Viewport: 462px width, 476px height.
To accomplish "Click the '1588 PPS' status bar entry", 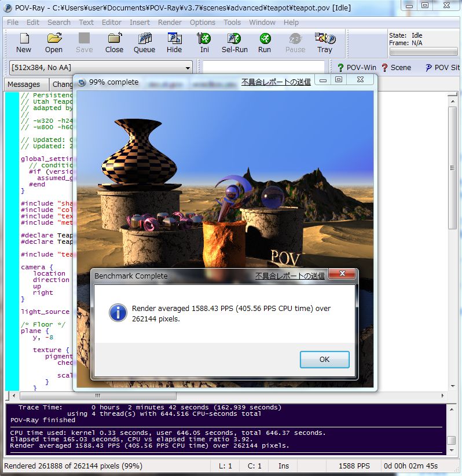I will click(x=354, y=466).
